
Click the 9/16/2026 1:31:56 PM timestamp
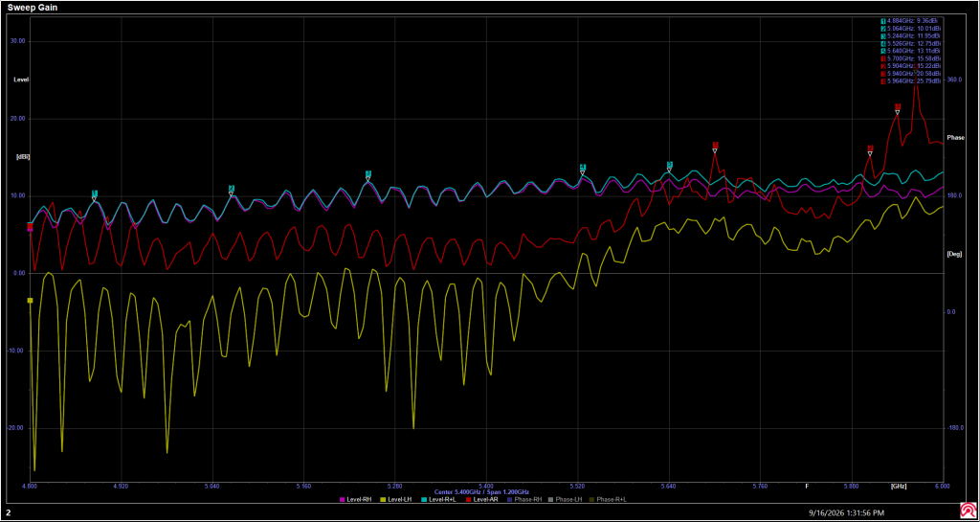(847, 512)
